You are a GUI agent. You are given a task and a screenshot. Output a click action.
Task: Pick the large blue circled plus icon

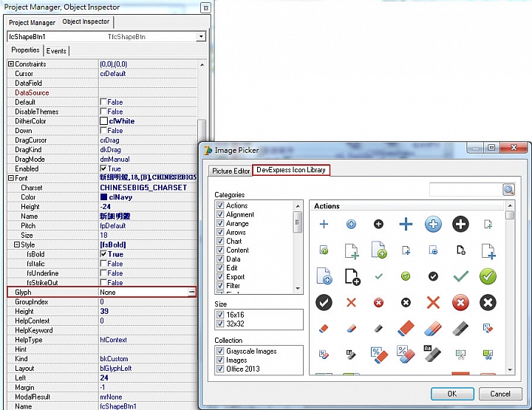433,224
